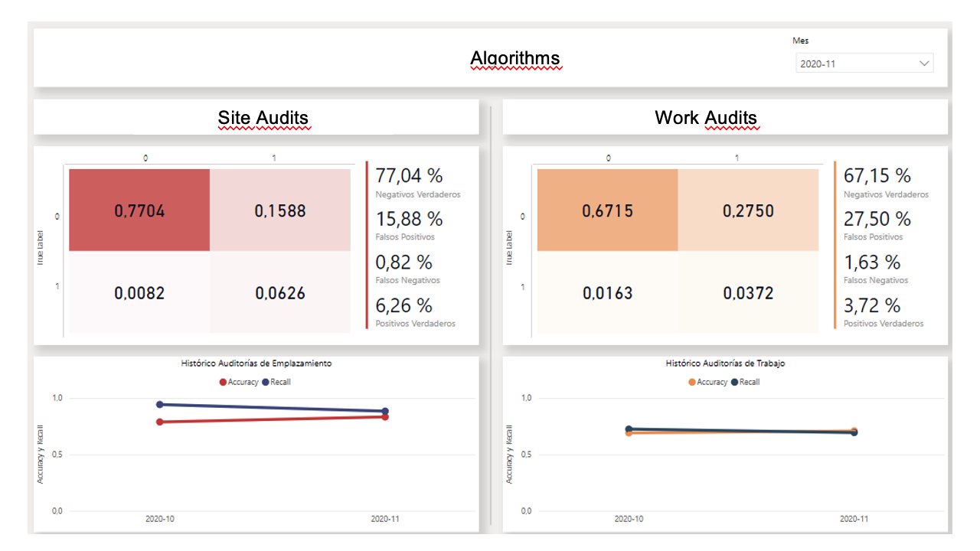The image size is (980, 551).
Task: Toggle red Accuracy legend in Emplazamiento chart
Action: (x=239, y=382)
